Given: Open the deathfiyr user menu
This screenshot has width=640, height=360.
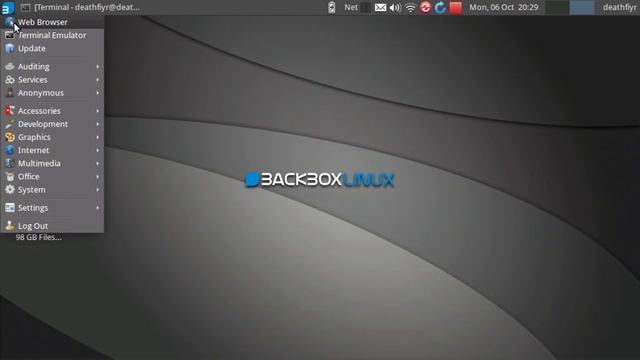Looking at the screenshot, I should click(619, 7).
